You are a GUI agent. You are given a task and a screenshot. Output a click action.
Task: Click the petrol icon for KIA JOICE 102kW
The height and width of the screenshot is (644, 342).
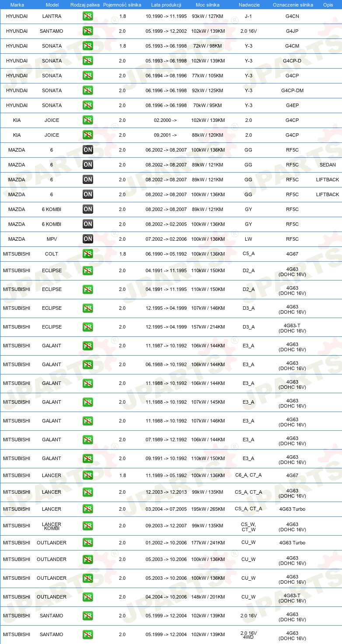click(88, 120)
